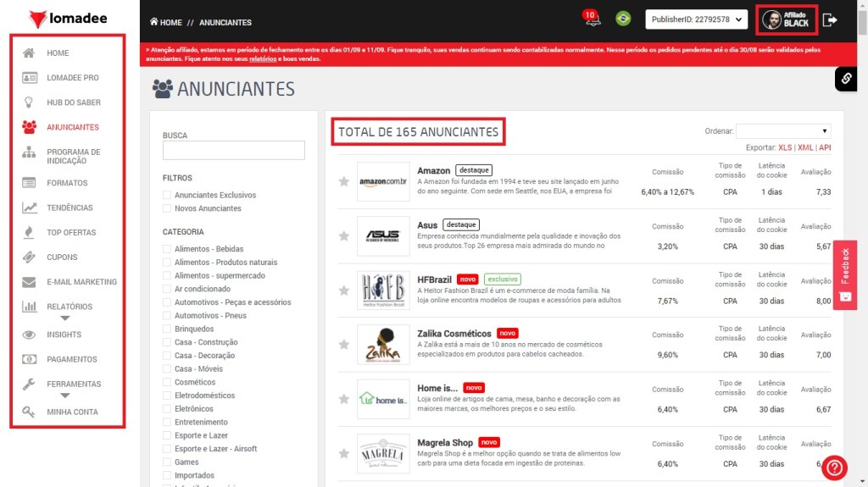Screen dimensions: 868x487
Task: Check the Novos Anunciantes filter
Action: [x=167, y=208]
